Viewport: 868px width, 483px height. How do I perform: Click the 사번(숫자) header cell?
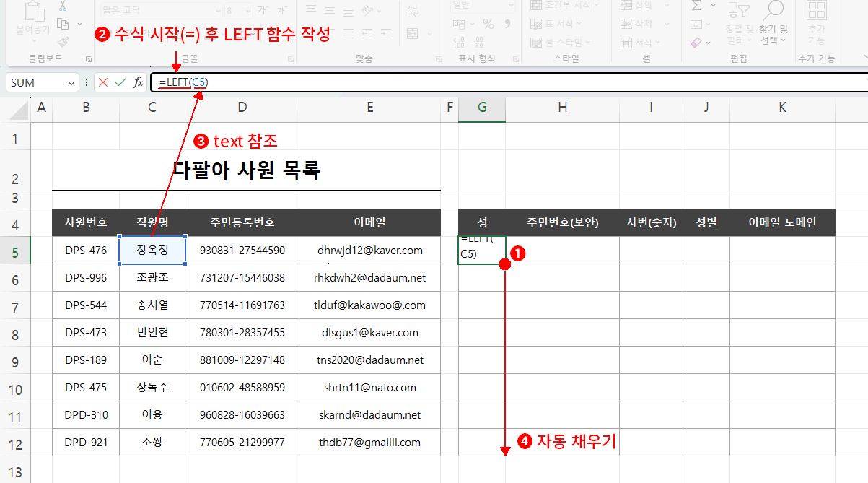652,222
